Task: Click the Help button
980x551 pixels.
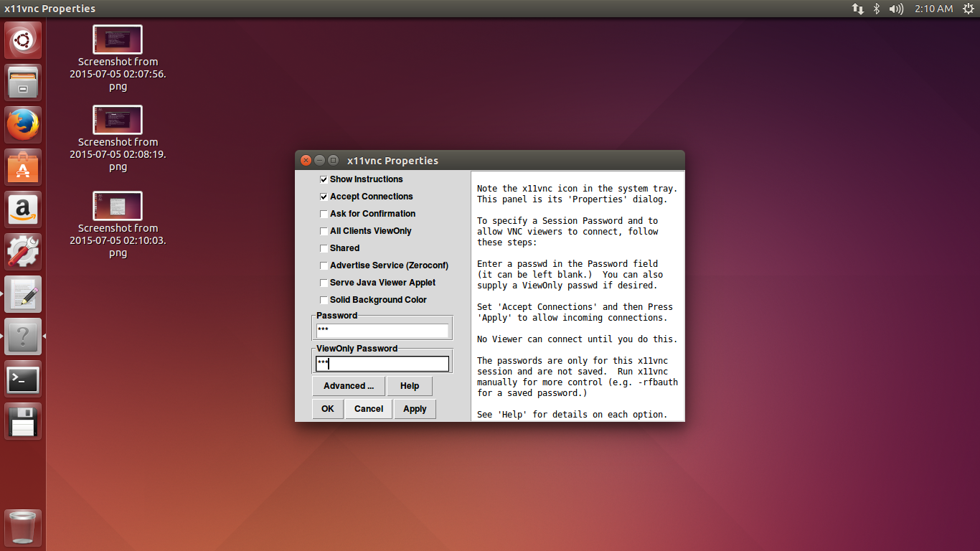Action: [x=410, y=386]
